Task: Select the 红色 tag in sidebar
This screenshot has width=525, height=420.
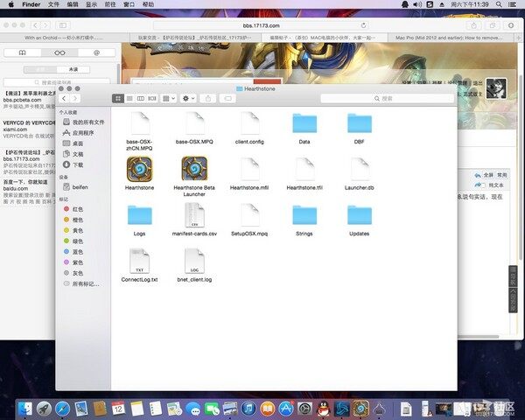Action: 73,209
